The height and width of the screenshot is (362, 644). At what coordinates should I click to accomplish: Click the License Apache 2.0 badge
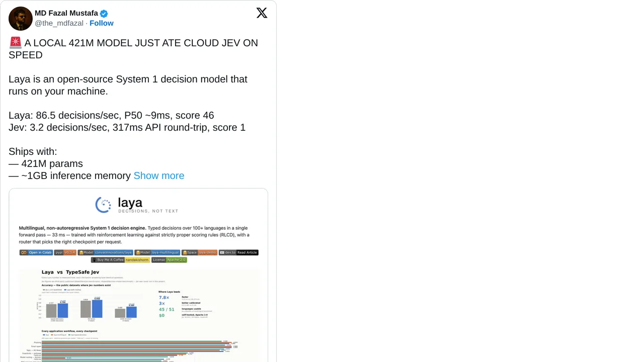(x=169, y=260)
